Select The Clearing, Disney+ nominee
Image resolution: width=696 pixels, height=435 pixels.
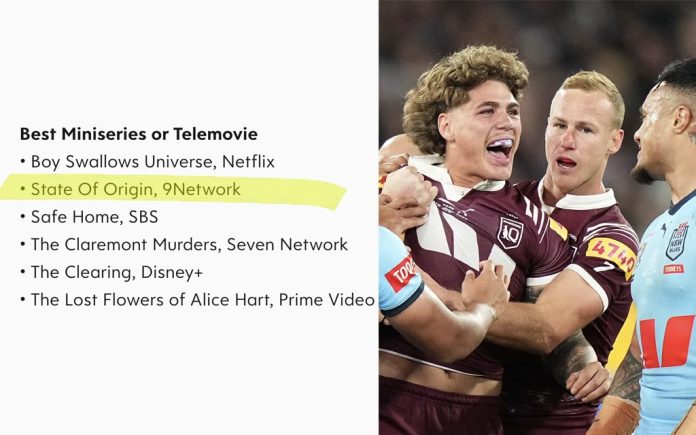click(117, 272)
